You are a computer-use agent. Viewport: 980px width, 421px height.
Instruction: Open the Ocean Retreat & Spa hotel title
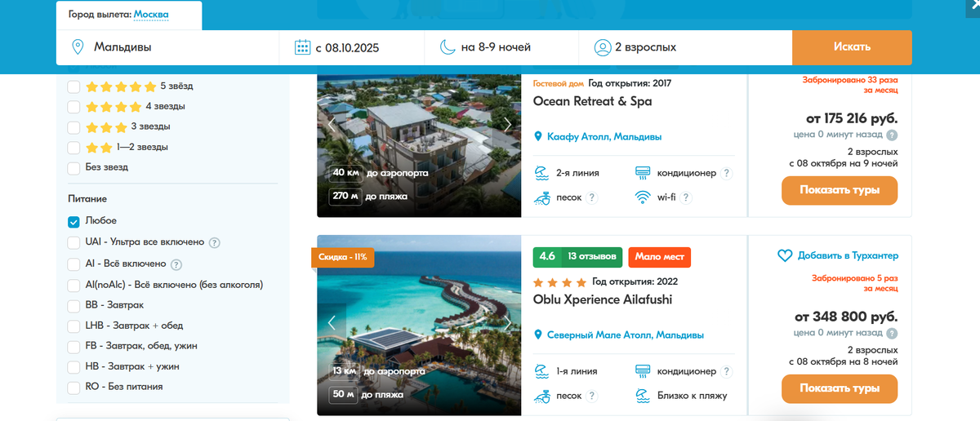tap(592, 101)
